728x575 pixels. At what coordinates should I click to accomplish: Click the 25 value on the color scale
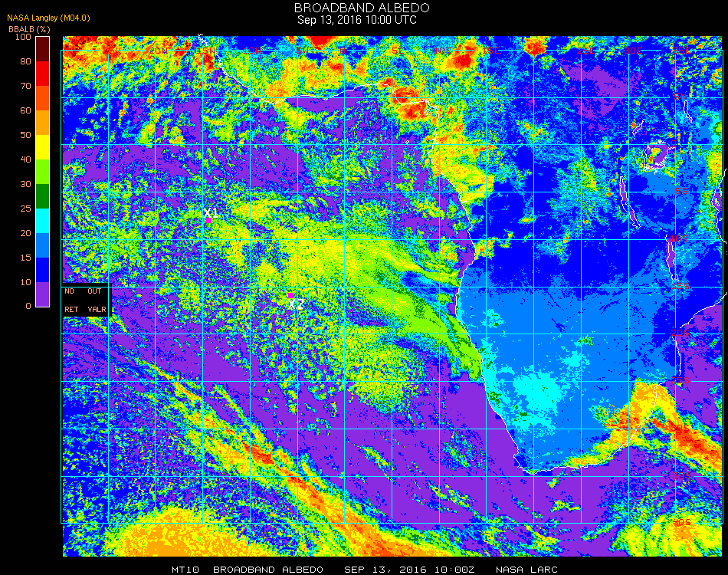25,209
